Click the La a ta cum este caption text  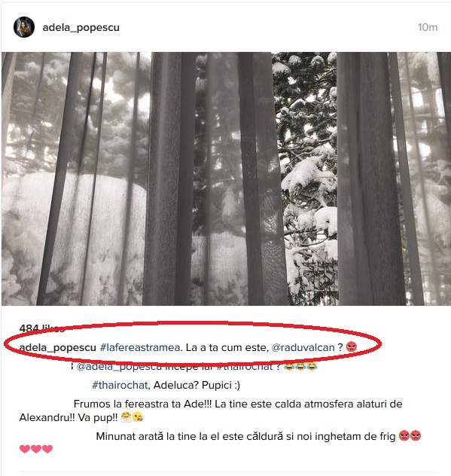tap(227, 347)
